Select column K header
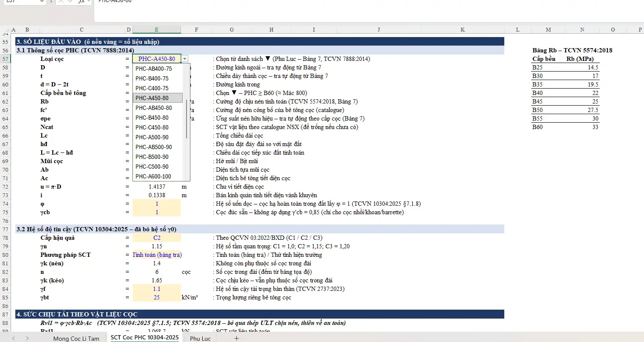644x342 pixels. pyautogui.click(x=463, y=29)
